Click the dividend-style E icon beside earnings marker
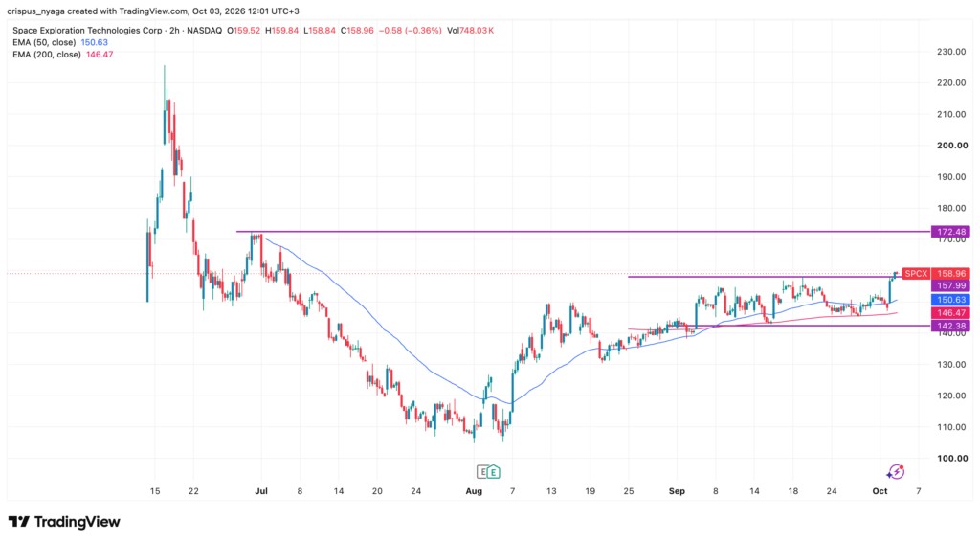 494,472
